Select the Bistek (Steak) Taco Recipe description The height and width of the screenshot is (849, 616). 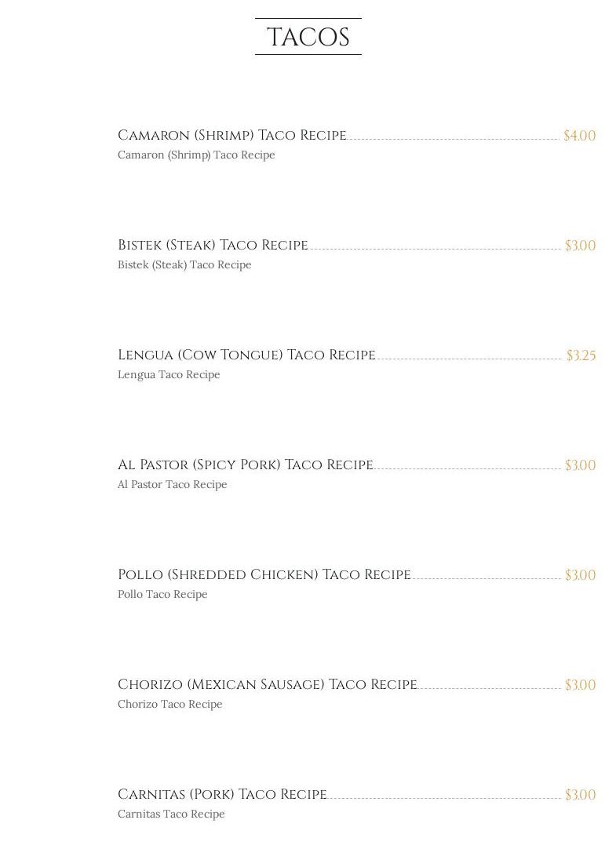pyautogui.click(x=184, y=265)
